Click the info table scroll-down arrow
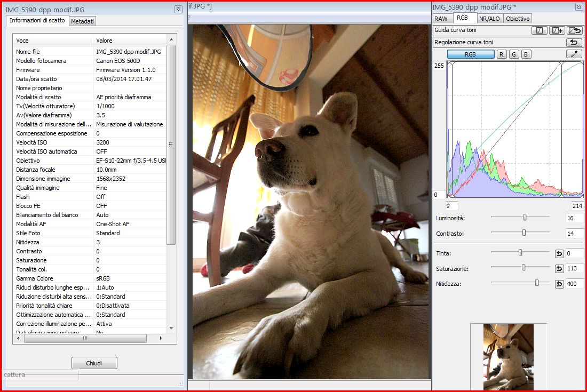 coord(171,328)
